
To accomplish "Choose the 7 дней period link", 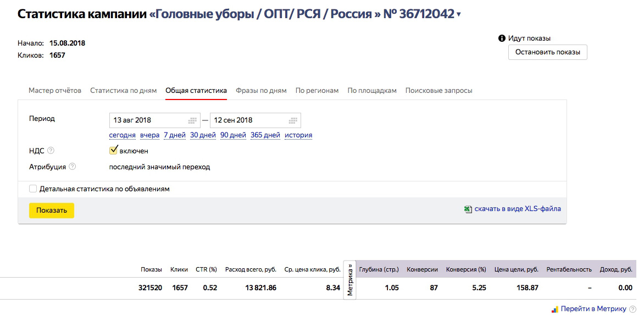I will (x=175, y=135).
